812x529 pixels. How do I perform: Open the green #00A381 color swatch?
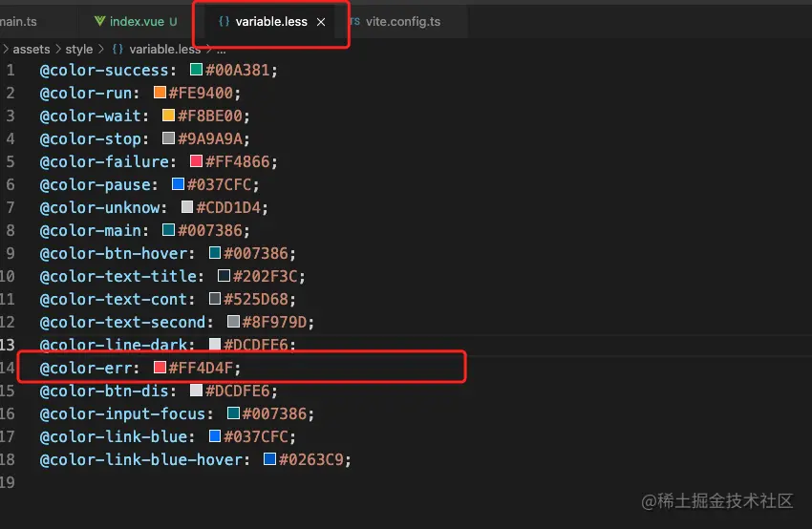click(x=196, y=70)
